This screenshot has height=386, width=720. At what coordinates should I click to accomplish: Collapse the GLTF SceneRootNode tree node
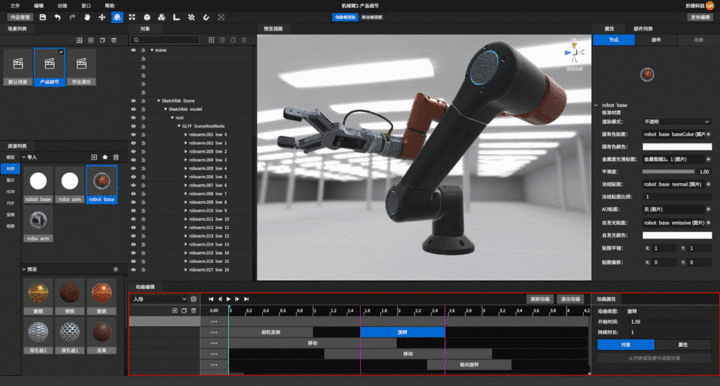179,126
